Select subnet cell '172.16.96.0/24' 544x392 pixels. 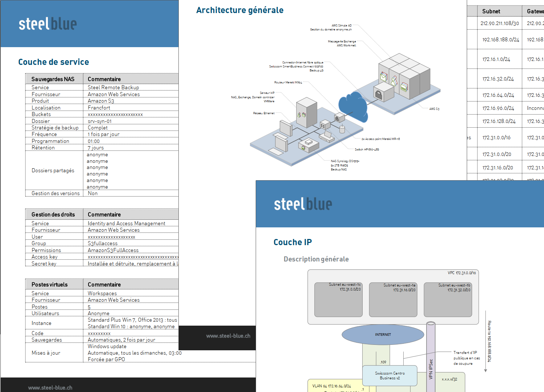click(498, 108)
